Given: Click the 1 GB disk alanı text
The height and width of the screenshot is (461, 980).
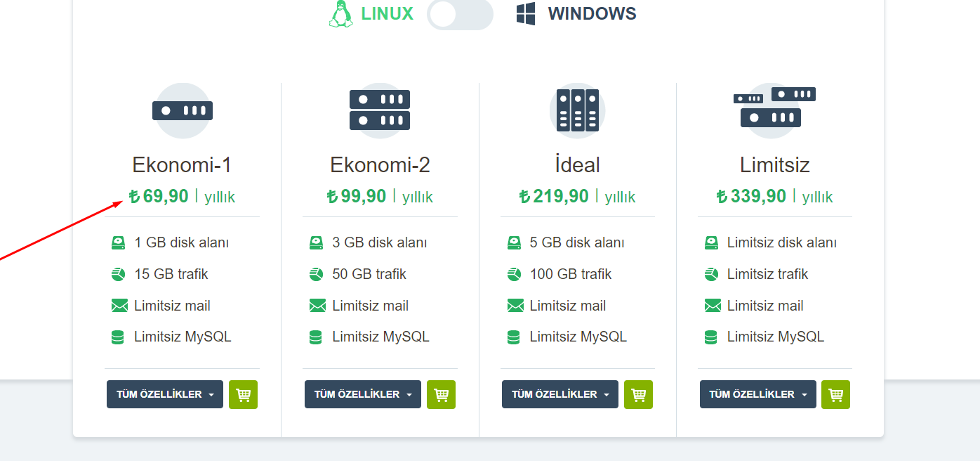Looking at the screenshot, I should 182,242.
